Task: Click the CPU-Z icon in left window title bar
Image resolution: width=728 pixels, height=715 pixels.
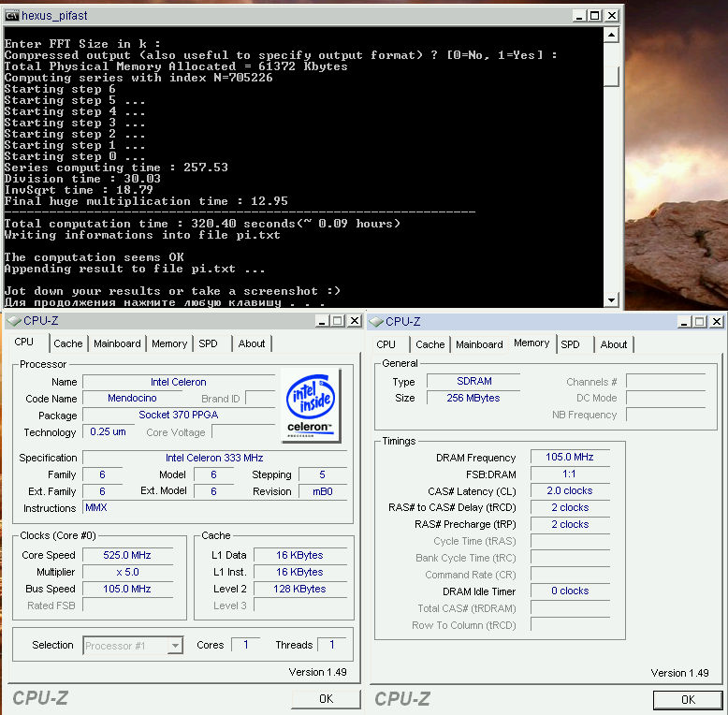Action: pos(14,321)
